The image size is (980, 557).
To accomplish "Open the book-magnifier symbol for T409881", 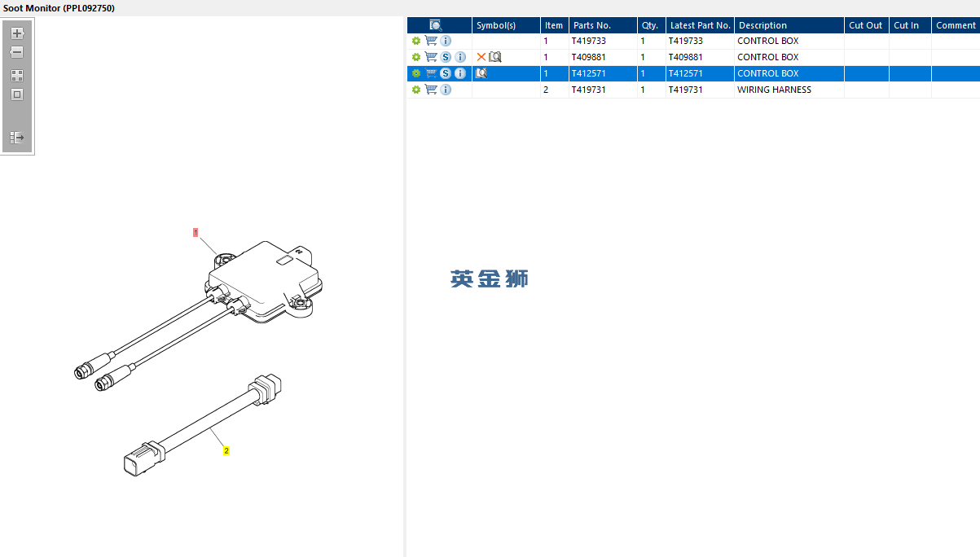I will tap(495, 57).
